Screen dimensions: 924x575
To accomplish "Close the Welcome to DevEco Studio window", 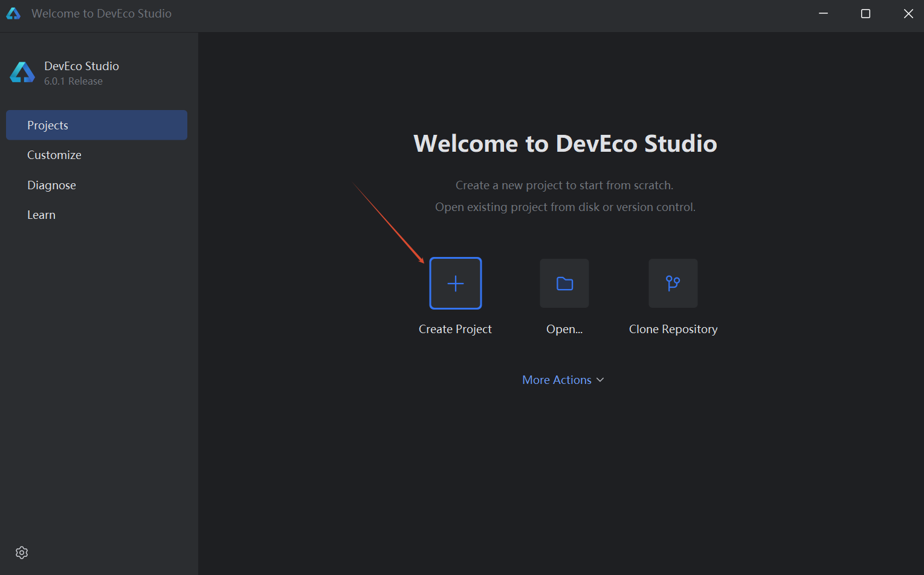I will click(x=908, y=13).
